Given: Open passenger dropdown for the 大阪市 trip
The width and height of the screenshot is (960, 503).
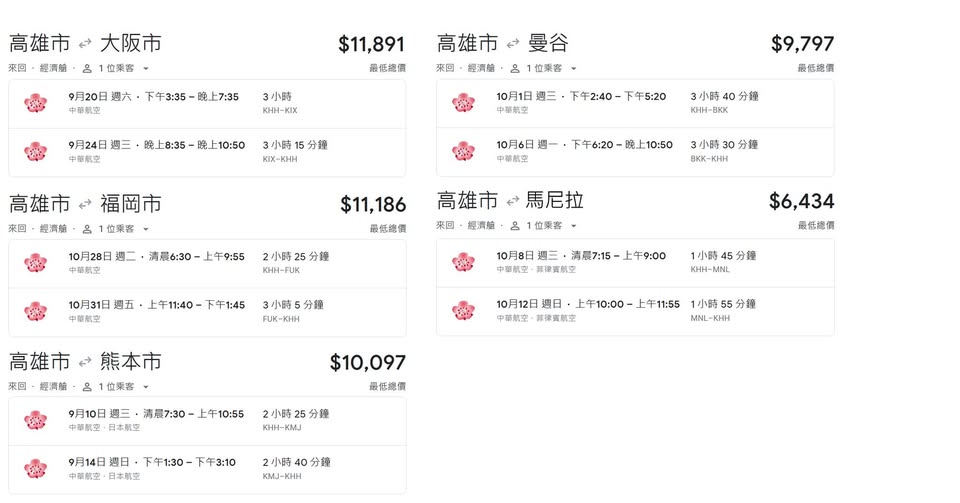Looking at the screenshot, I should tap(115, 68).
